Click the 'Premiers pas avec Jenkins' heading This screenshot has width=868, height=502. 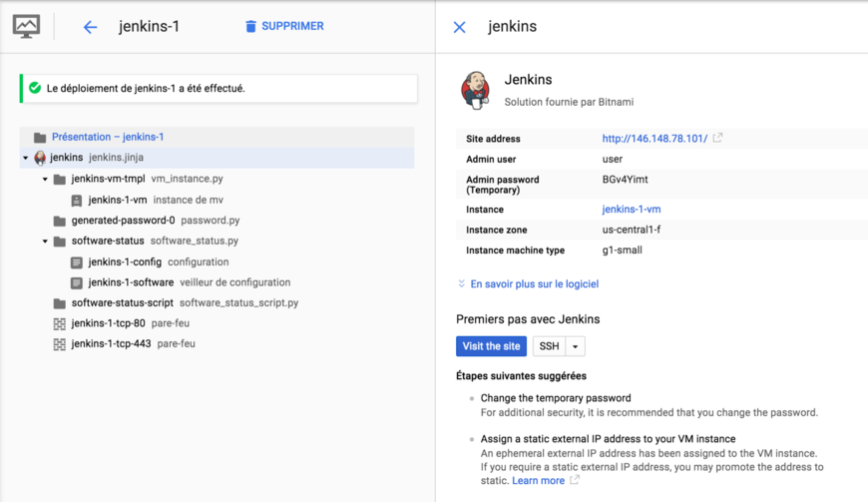point(528,319)
